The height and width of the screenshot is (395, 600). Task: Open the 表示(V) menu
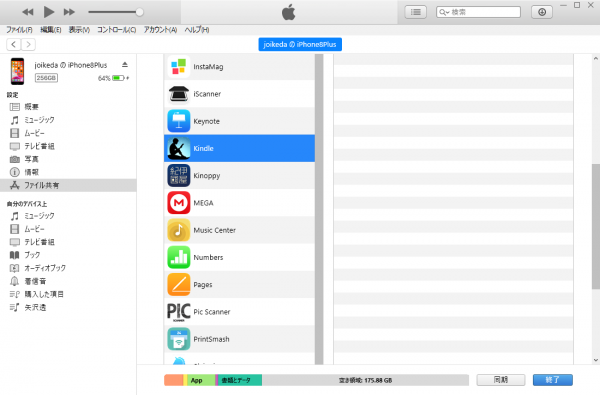(x=79, y=30)
